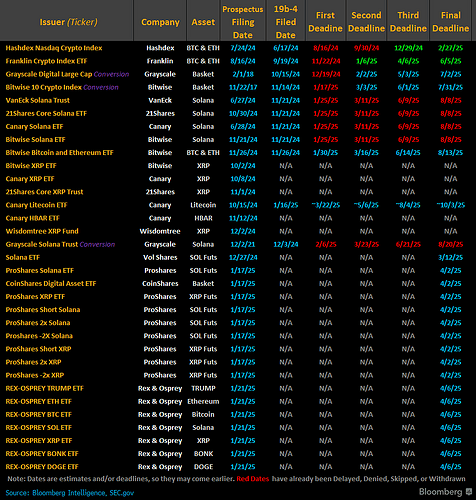476x500 pixels.
Task: Click the Bloomberg logo icon
Action: (x=469, y=491)
